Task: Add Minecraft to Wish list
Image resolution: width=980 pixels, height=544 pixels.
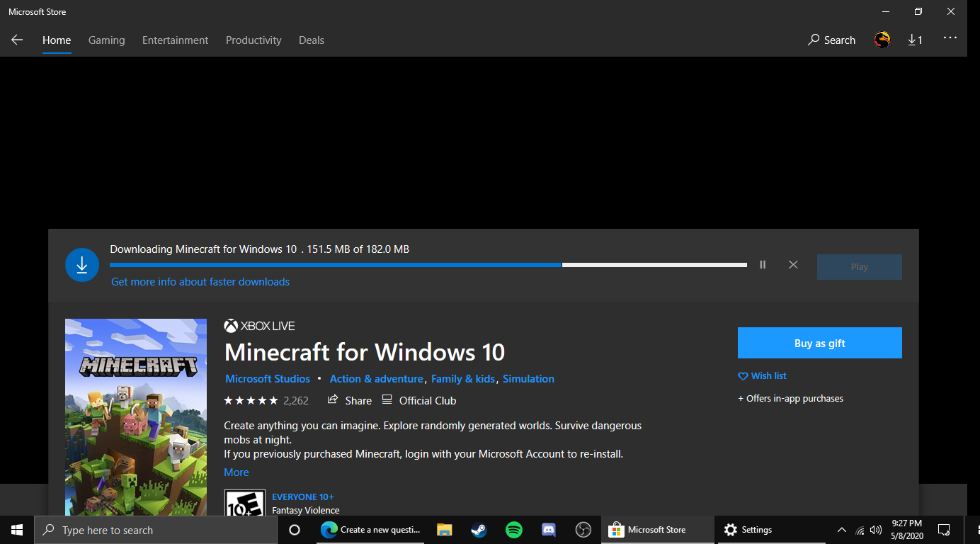Action: pos(762,376)
